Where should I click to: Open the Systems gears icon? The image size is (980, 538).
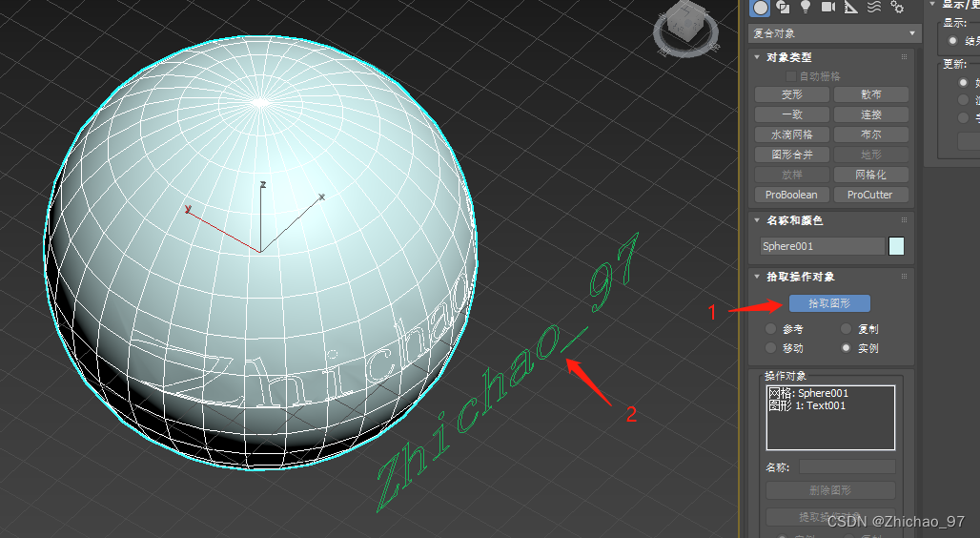point(897,7)
